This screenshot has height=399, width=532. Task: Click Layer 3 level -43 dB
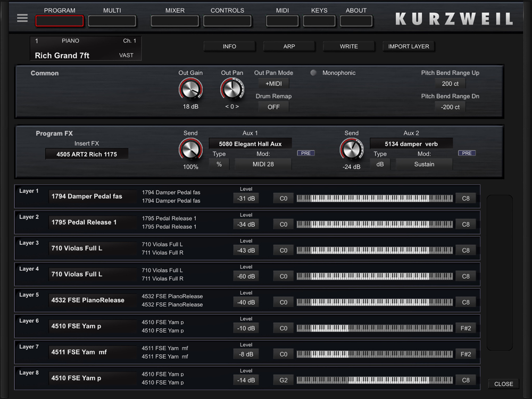tap(246, 251)
